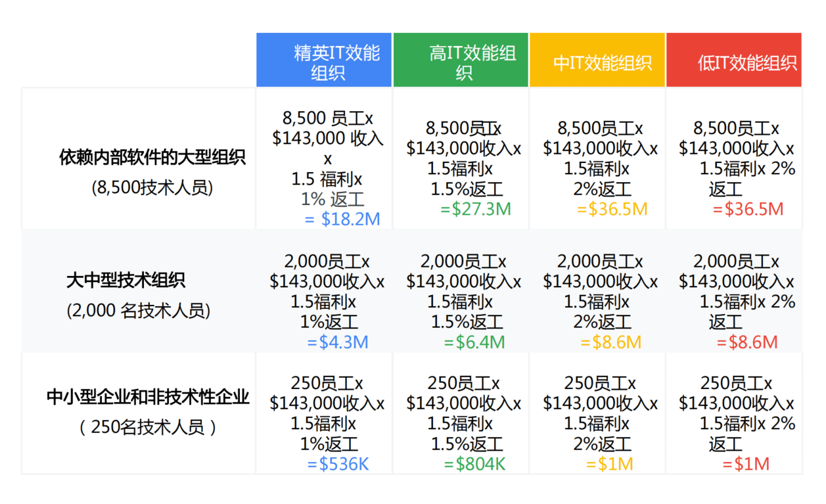Click 250员工x in the 精英IT效能组织 column

[x=327, y=383]
